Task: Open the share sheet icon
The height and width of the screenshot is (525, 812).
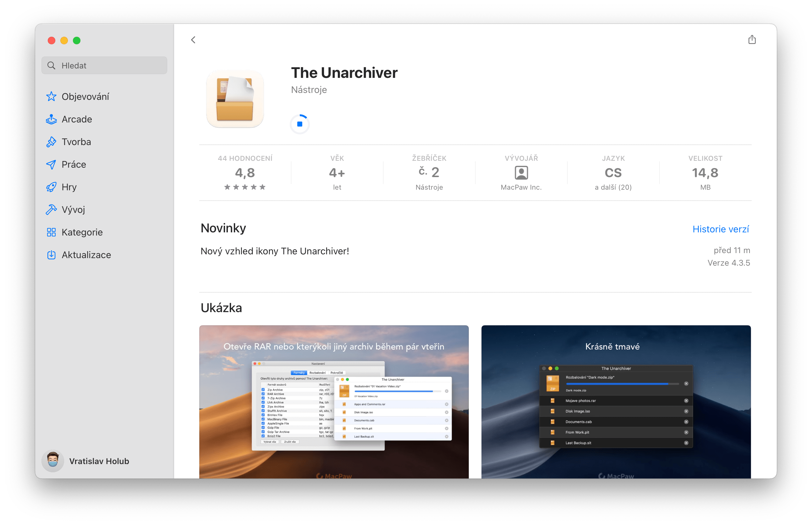Action: click(x=752, y=40)
